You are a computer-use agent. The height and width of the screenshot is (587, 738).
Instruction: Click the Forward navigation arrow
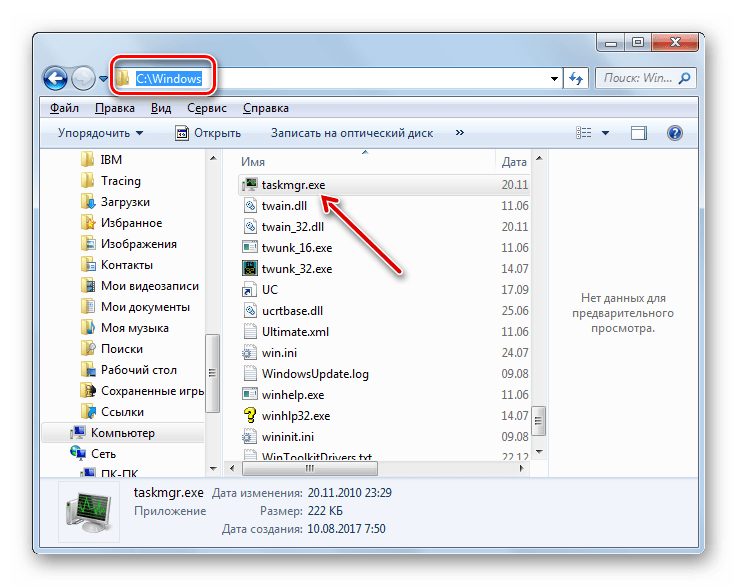click(x=83, y=78)
